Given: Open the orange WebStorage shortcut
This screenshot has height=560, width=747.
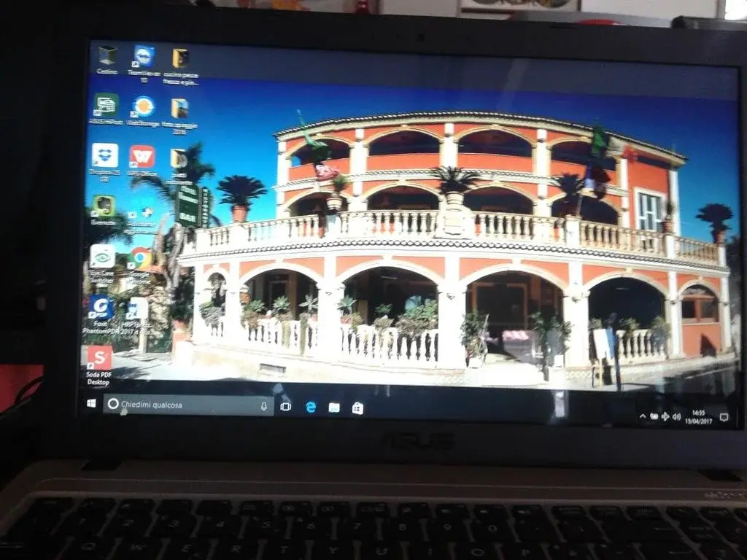Looking at the screenshot, I should tap(143, 107).
